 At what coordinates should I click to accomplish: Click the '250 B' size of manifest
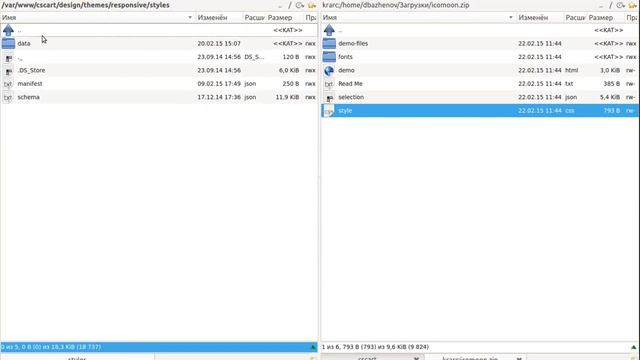click(x=291, y=84)
